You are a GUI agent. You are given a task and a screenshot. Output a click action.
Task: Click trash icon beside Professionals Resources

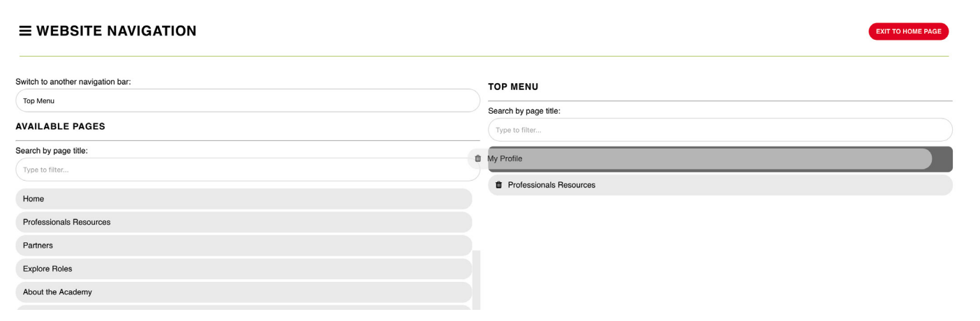point(498,185)
